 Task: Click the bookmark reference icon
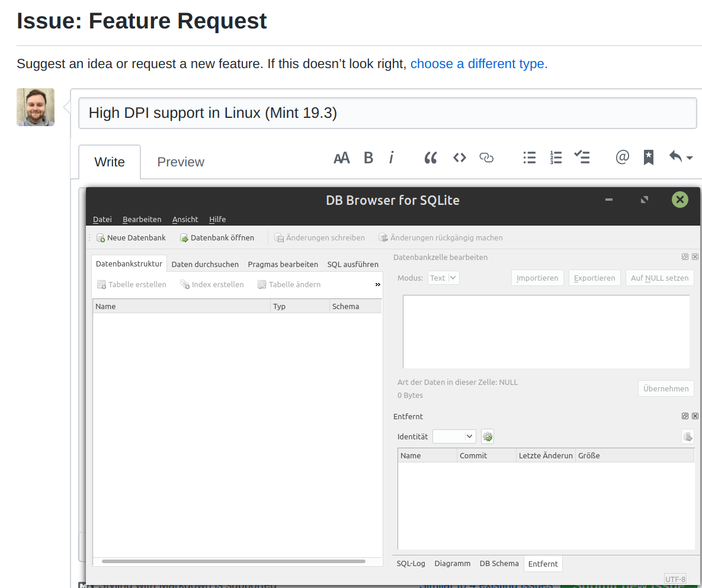(648, 158)
